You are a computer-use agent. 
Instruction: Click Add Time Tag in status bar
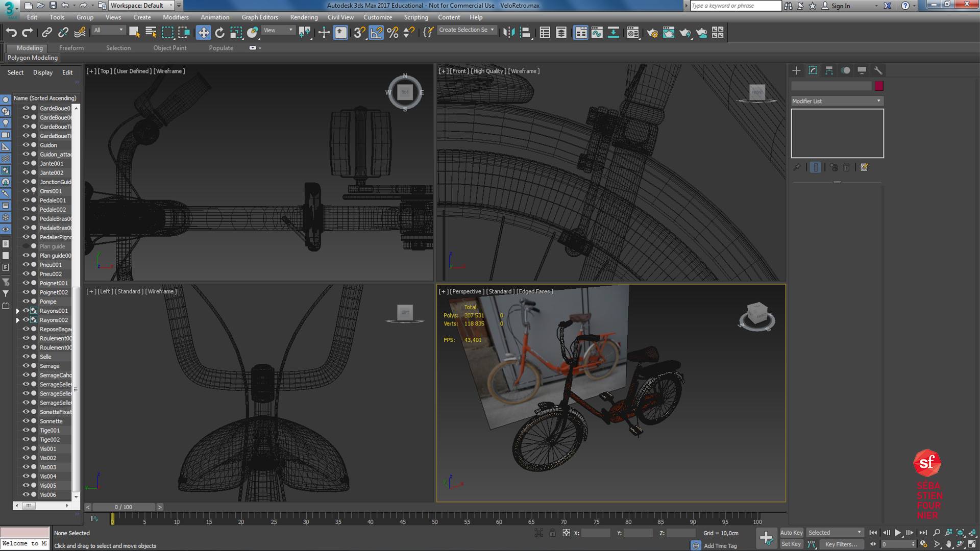(x=720, y=546)
